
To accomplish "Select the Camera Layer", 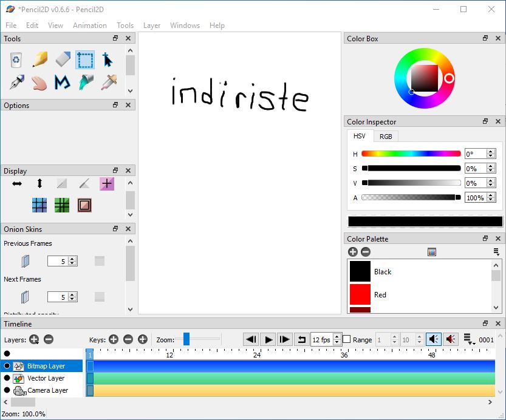I will 47,390.
